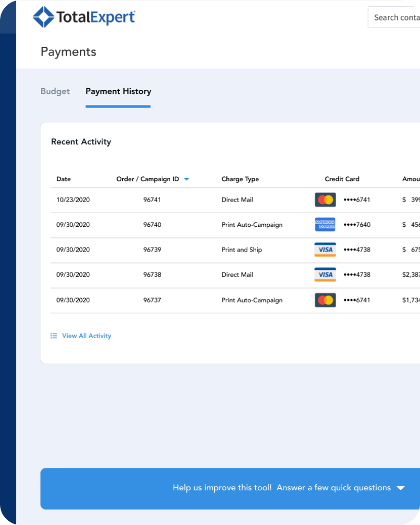Click the Credit Card column header
Image resolution: width=420 pixels, height=525 pixels.
click(342, 179)
